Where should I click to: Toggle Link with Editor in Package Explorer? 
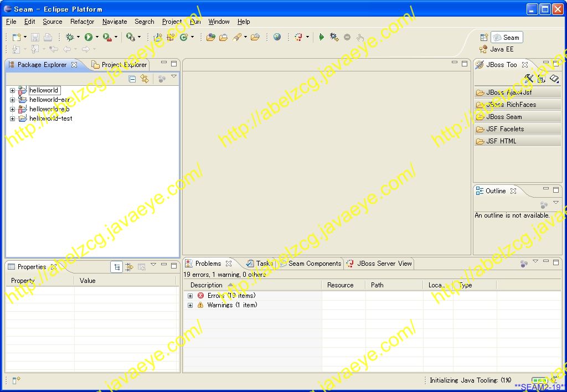coord(145,79)
